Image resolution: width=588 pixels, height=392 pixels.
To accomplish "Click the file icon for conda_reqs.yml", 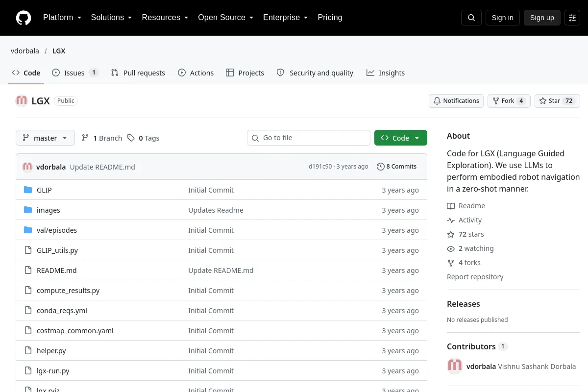I will pyautogui.click(x=28, y=311).
